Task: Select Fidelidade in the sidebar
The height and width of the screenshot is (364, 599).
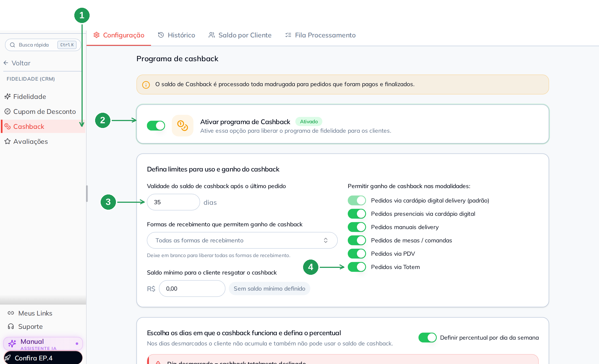Action: [42, 96]
